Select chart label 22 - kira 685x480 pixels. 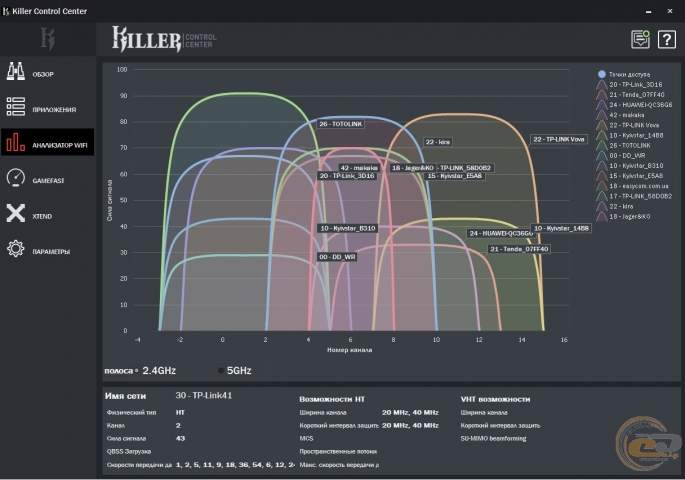[438, 142]
